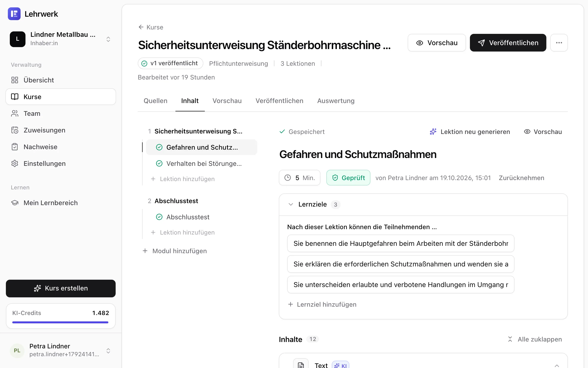Click the Sicherheitsunterweisung Ständerbohrmaschine course title

click(x=264, y=45)
